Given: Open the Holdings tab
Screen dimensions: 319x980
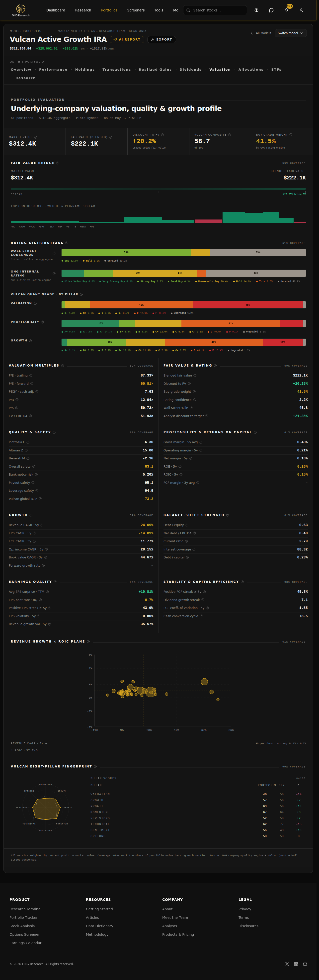Looking at the screenshot, I should pyautogui.click(x=84, y=70).
